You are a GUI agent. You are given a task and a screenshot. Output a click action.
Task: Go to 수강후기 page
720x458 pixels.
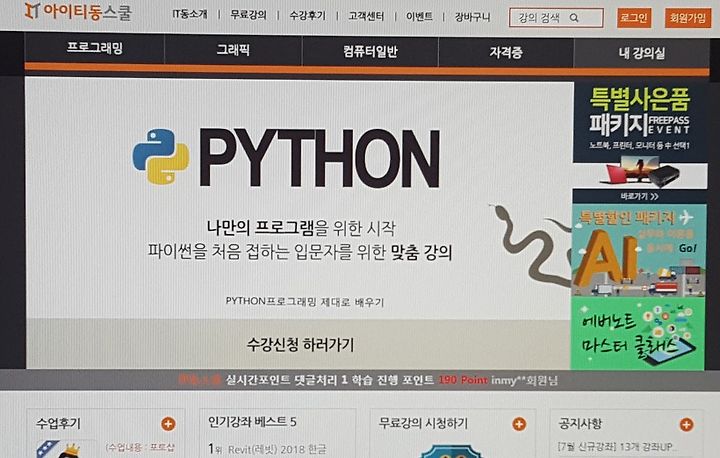(x=308, y=16)
